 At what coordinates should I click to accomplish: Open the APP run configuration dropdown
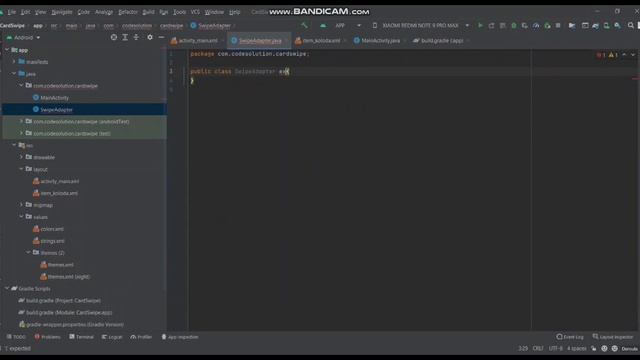tap(341, 25)
